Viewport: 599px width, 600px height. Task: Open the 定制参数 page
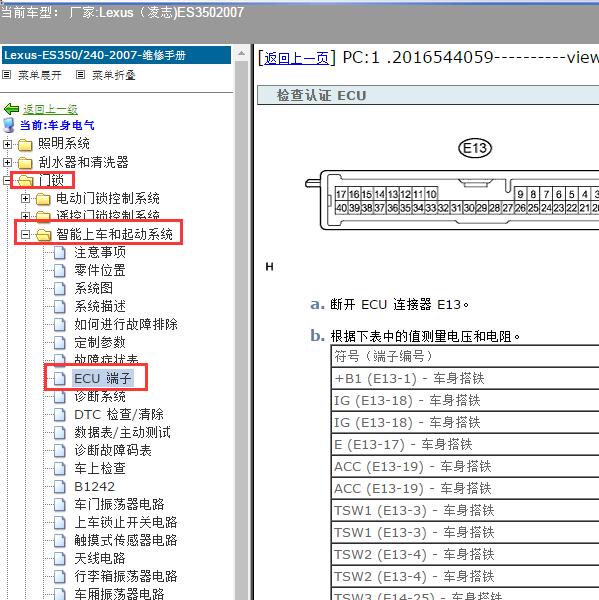100,342
